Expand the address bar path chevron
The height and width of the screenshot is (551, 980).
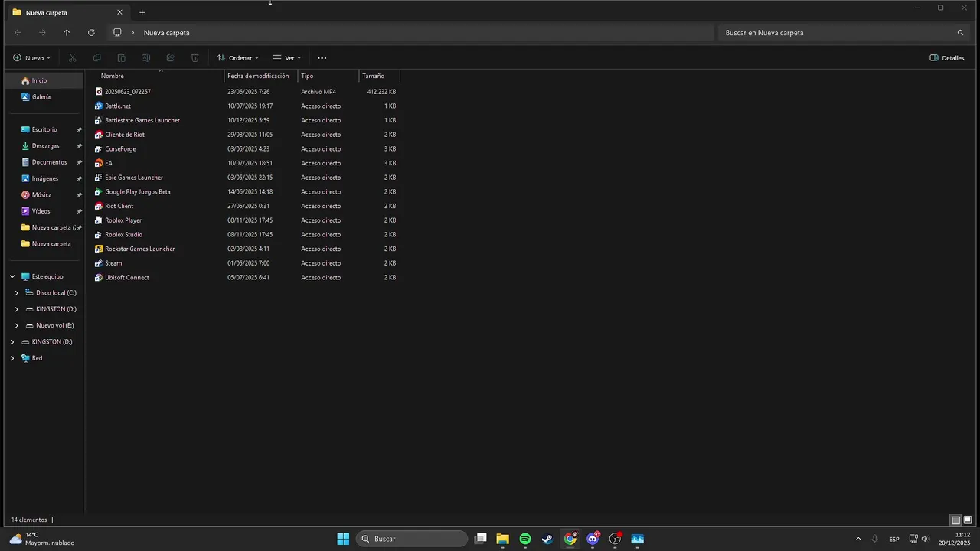click(x=133, y=33)
